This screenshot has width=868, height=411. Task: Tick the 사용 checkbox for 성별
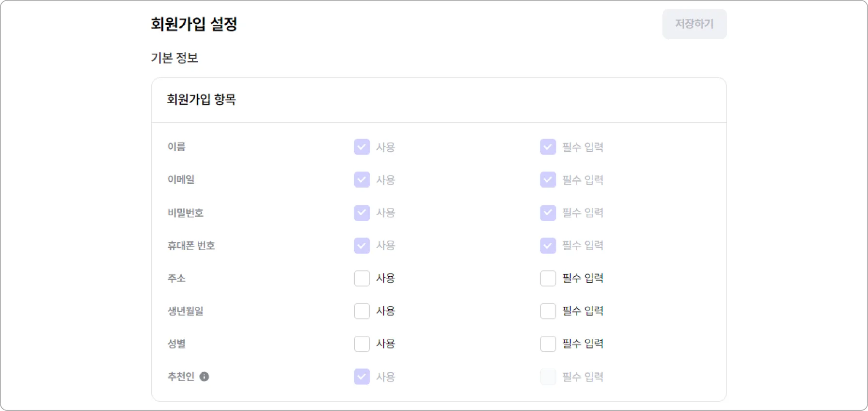(x=362, y=344)
